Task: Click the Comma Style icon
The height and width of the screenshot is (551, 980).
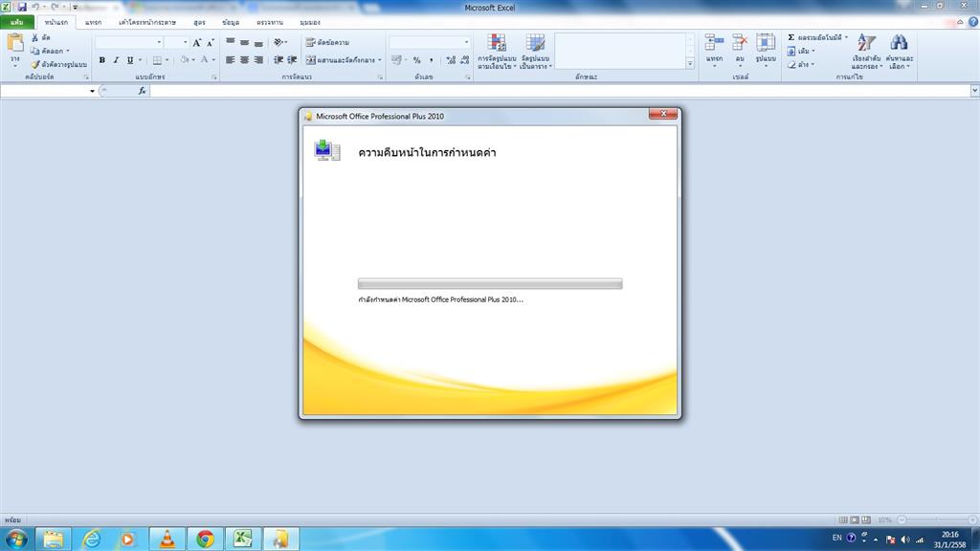Action: coord(432,60)
